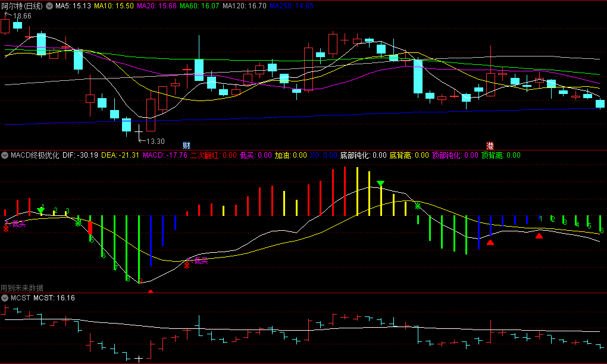Open the dropdown beside MCST indicator

click(x=5, y=298)
